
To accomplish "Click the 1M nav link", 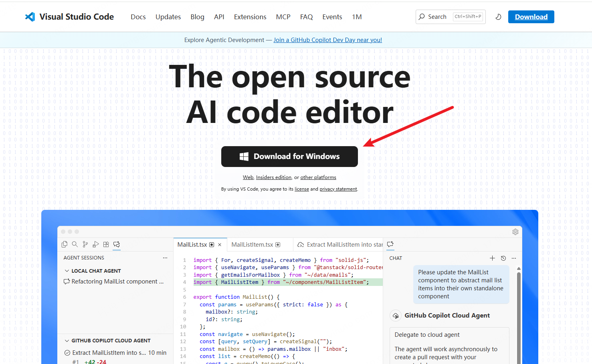I will point(357,17).
